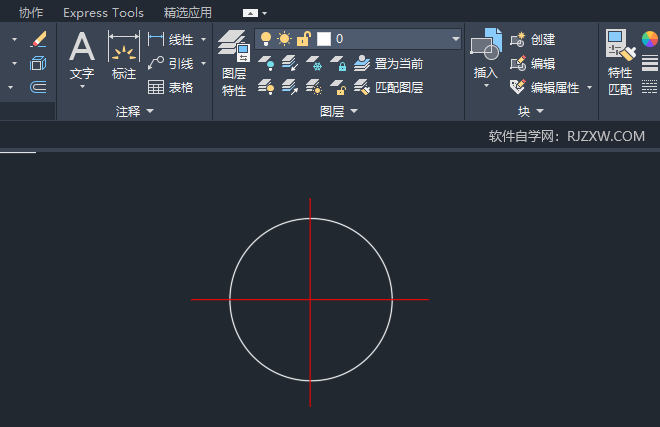The width and height of the screenshot is (660, 427).
Task: Select the Erase tool icon
Action: coord(38,39)
